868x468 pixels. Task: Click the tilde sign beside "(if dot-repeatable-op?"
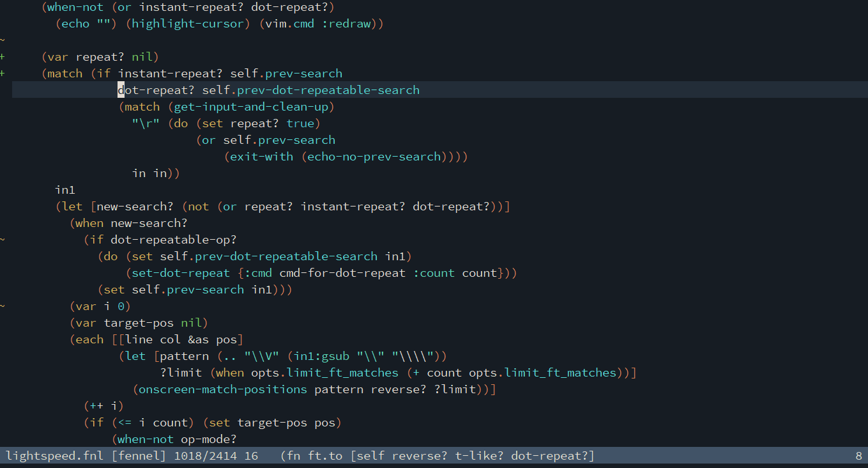point(3,240)
